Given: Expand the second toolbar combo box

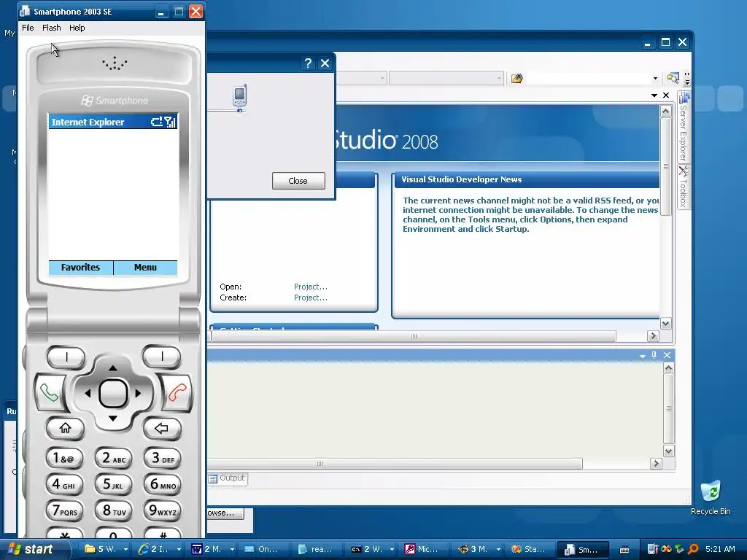Looking at the screenshot, I should [x=499, y=78].
